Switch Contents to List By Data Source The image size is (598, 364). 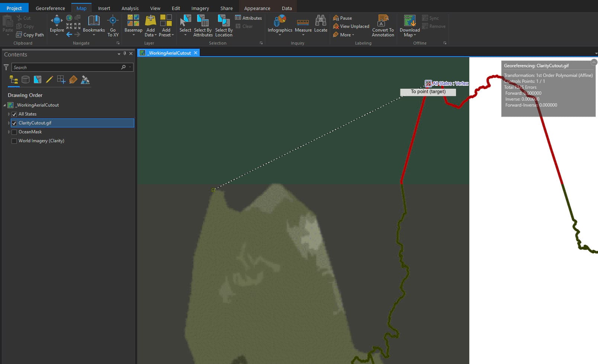(x=26, y=79)
